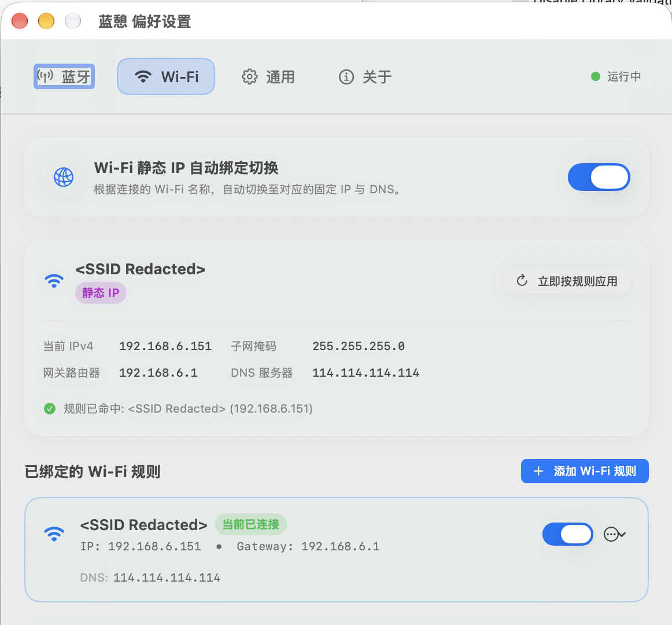Switch to the 蓝牙 tab
The height and width of the screenshot is (625, 672).
64,77
